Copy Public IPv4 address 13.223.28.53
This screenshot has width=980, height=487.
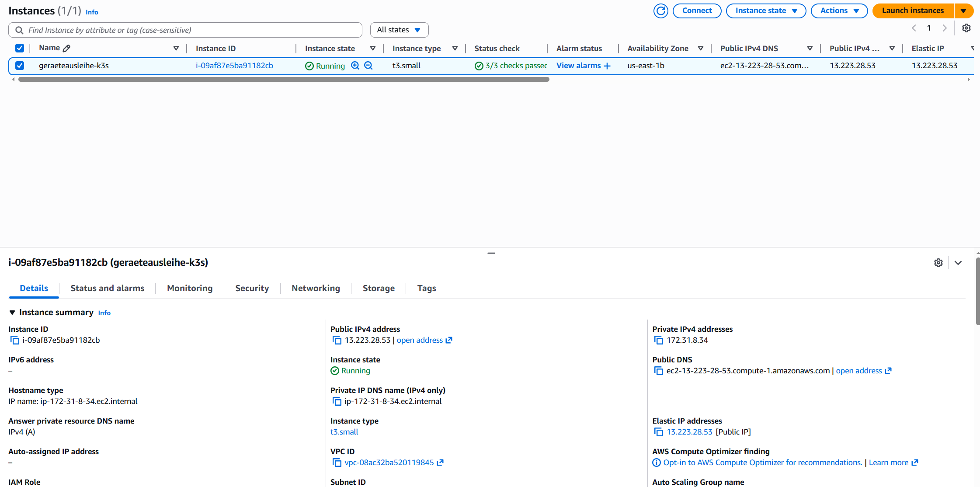(337, 340)
